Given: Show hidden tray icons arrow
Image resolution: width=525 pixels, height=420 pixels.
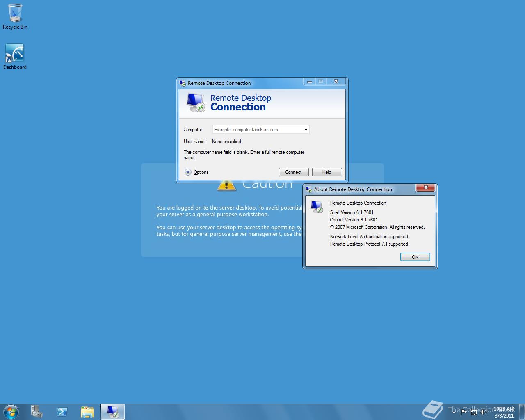Looking at the screenshot, I should 454,412.
